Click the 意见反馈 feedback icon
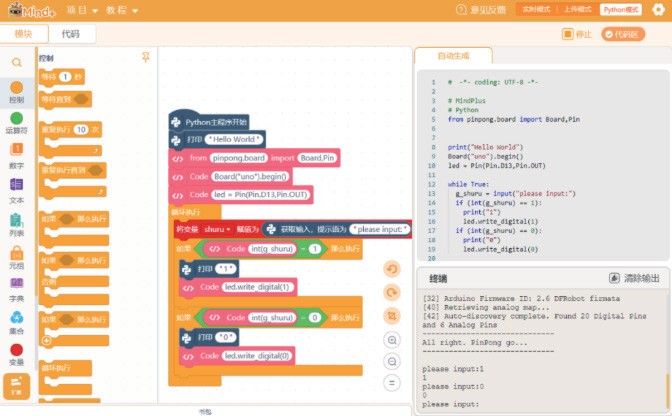The image size is (672, 416). point(461,9)
